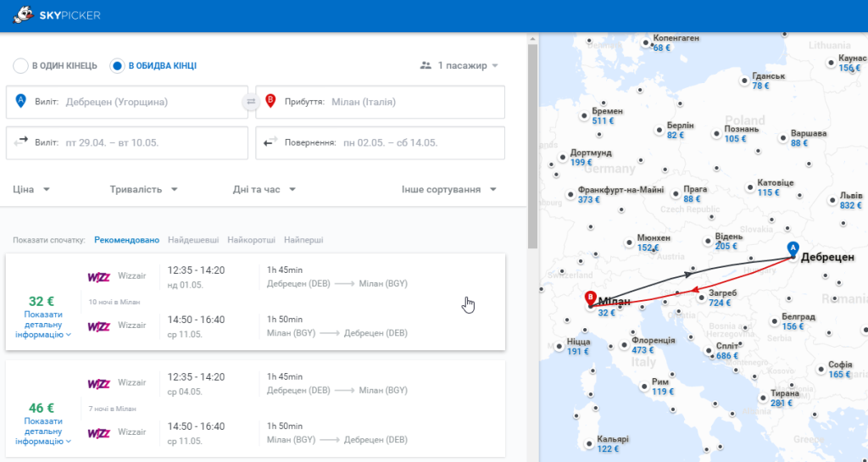Click Тирана 281 € price on map

[781, 403]
